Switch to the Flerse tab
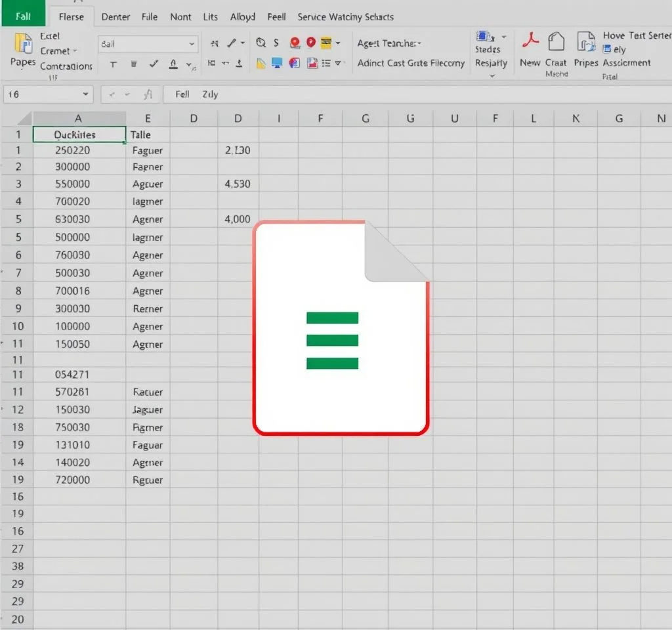Viewport: 672px width, 630px height. tap(71, 16)
